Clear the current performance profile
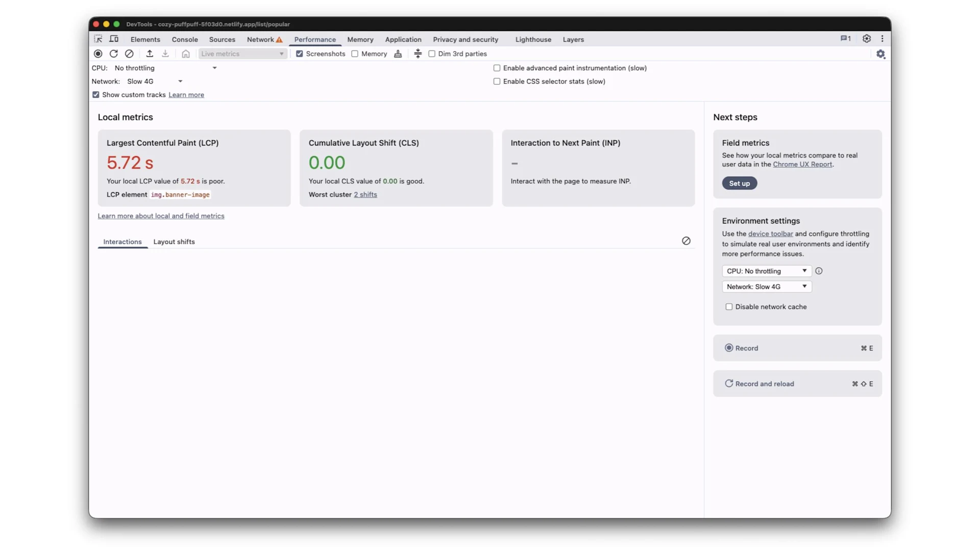 click(129, 54)
